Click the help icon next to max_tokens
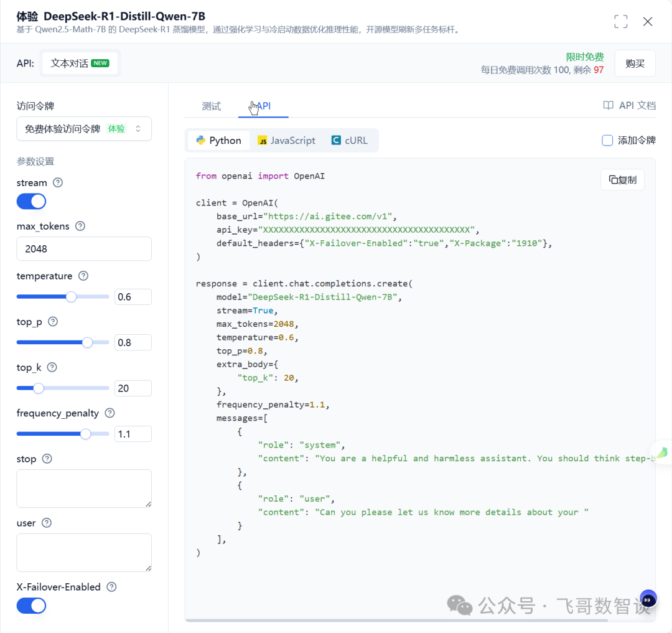 pos(80,226)
